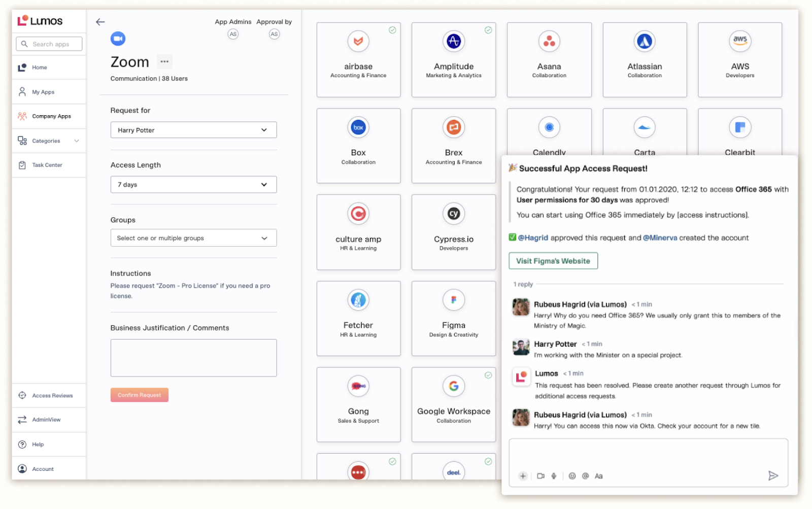This screenshot has height=509, width=812.
Task: Open Zoom's three-dot options menu
Action: [164, 61]
